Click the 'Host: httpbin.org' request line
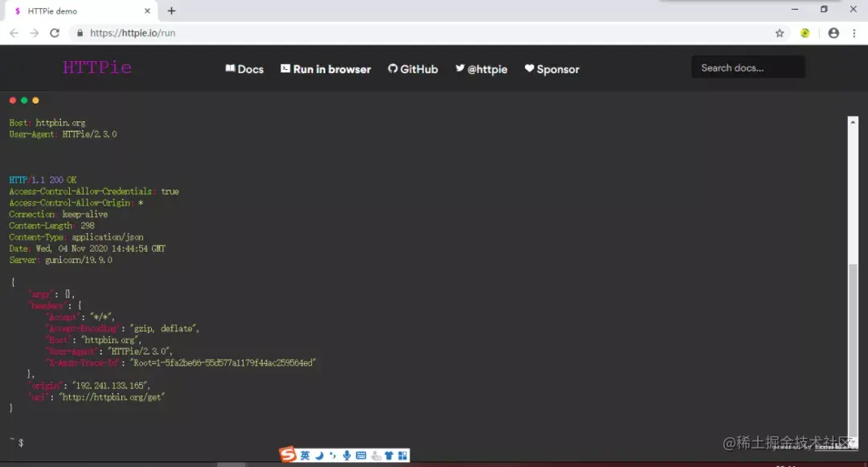 tap(47, 123)
